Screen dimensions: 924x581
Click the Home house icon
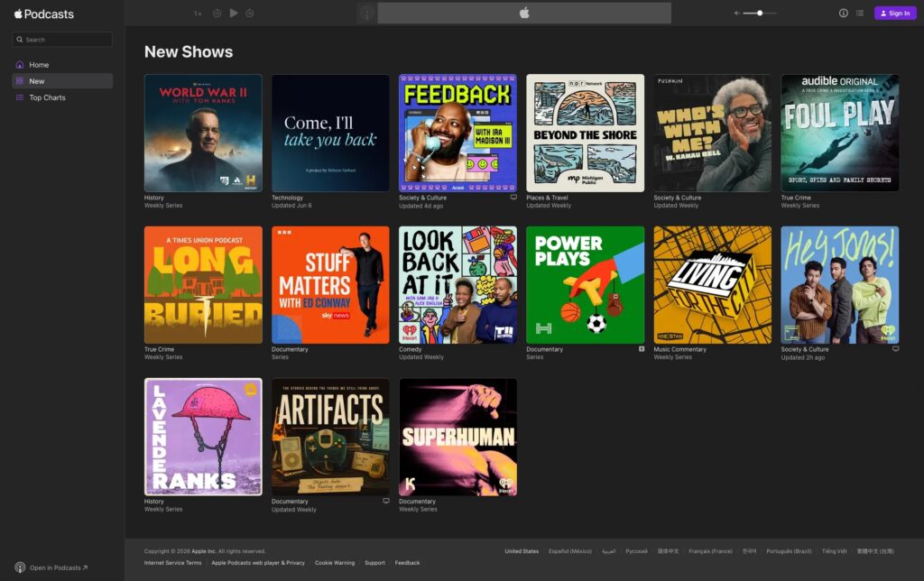(20, 65)
